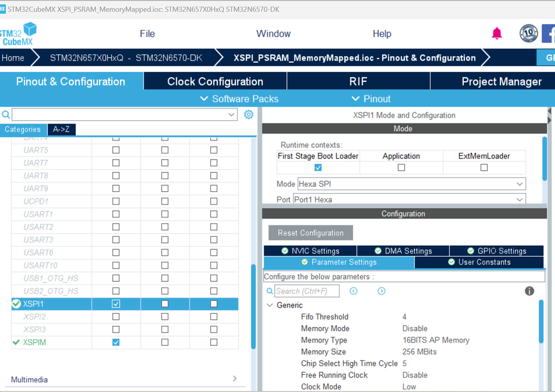Enable ExtMemLoader runtime context checkbox

tap(484, 167)
